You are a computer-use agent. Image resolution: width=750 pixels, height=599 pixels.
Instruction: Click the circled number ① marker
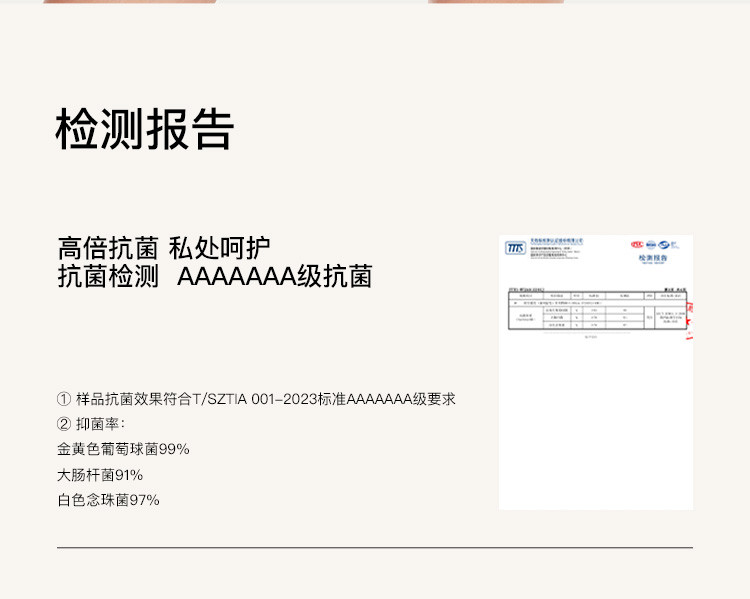[x=64, y=398]
